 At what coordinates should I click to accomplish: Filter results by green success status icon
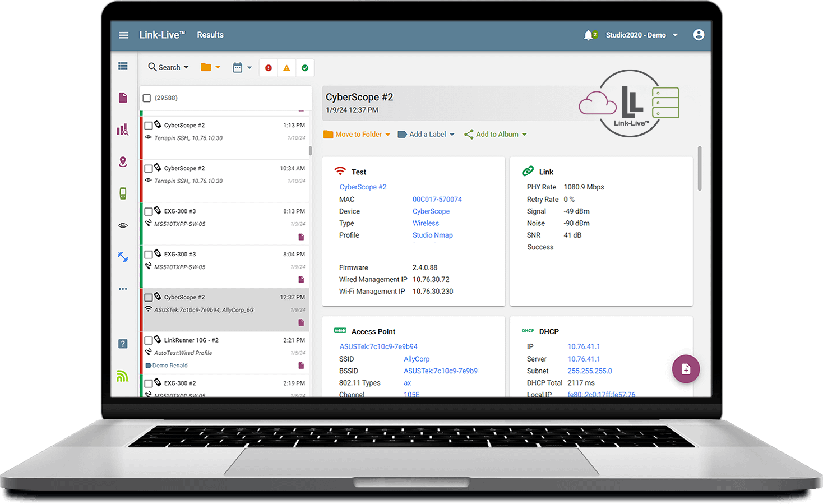click(305, 68)
